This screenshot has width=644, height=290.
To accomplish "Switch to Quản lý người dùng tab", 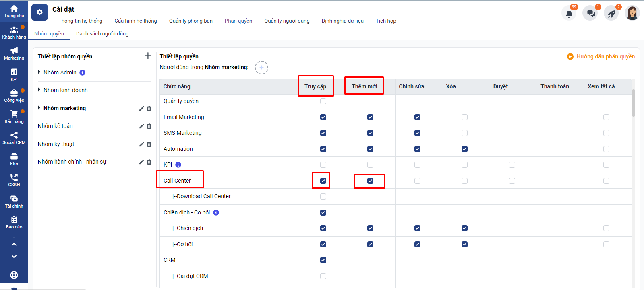I will (287, 21).
